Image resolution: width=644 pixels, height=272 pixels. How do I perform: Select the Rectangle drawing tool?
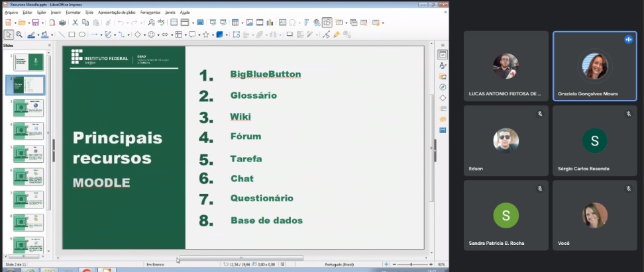pyautogui.click(x=72, y=34)
